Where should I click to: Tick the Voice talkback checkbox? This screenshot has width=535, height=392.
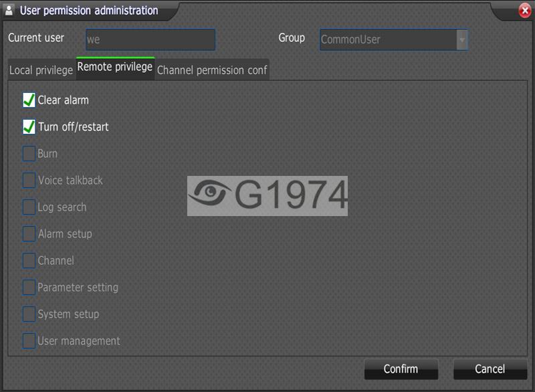click(29, 180)
